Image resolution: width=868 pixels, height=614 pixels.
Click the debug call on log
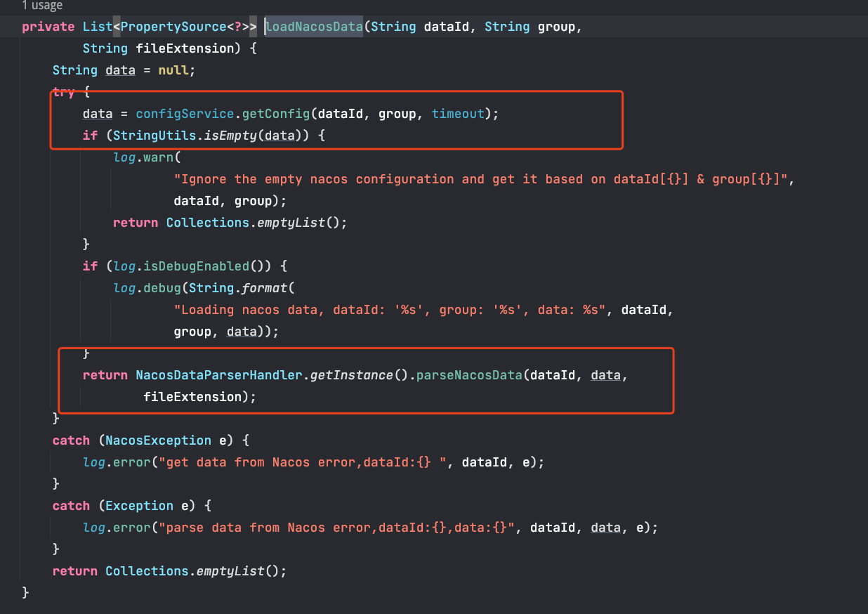pyautogui.click(x=162, y=288)
